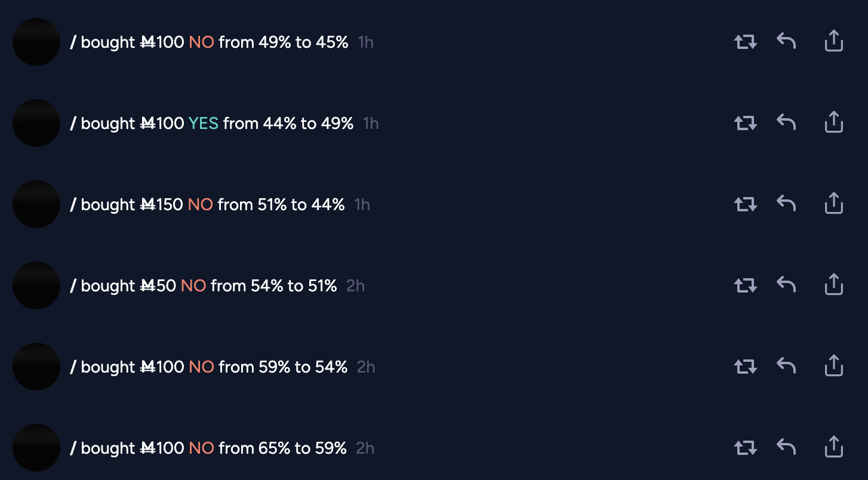Reply to the Ṁ100 YES bet
The width and height of the screenshot is (868, 480).
(x=786, y=122)
